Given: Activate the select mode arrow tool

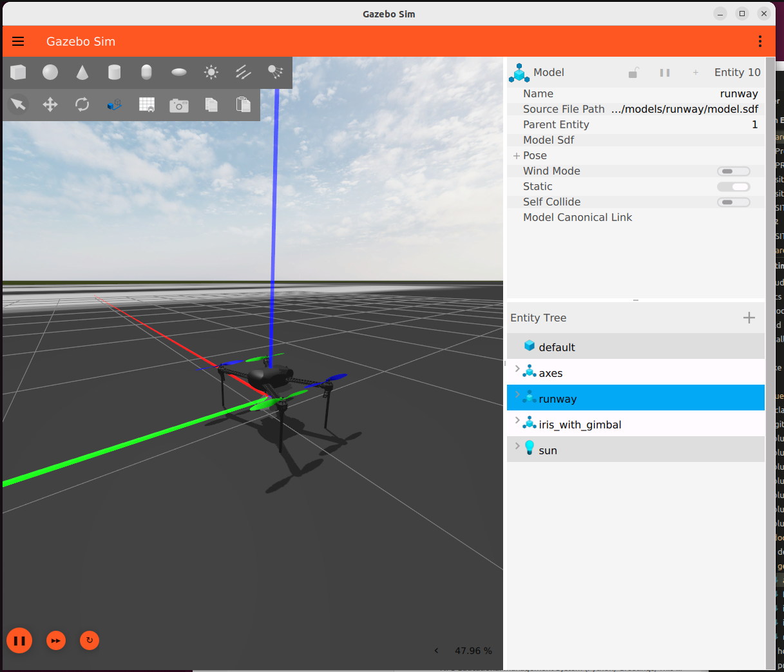Looking at the screenshot, I should coord(18,104).
